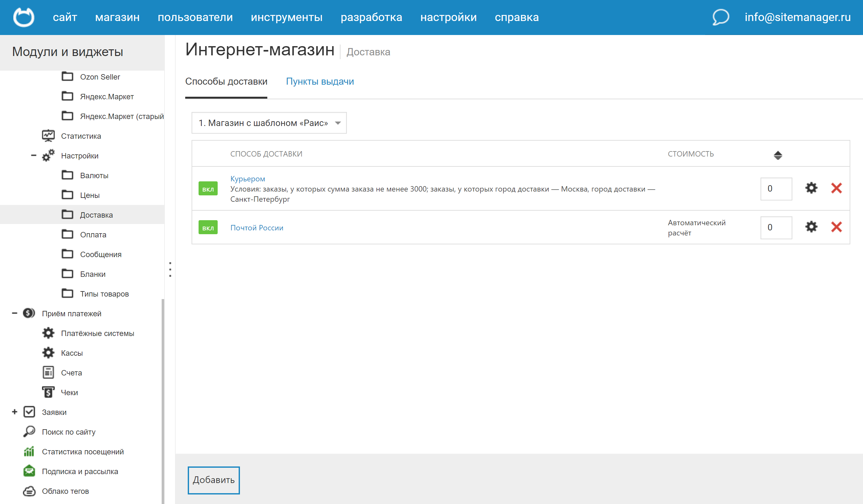Screen dimensions: 863x504
Task: Toggle the ВКЛ switch for Курьером
Action: (x=208, y=188)
